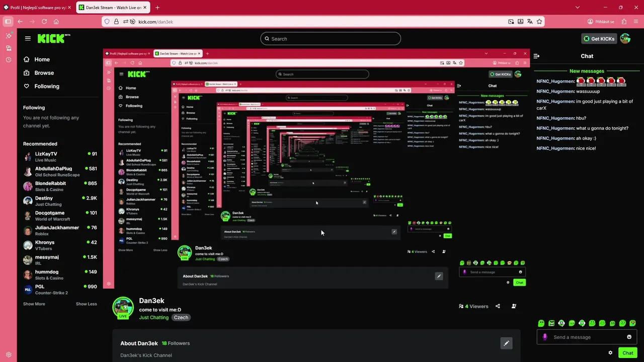Click the Czech language tag
The image size is (644, 362).
coord(181,318)
